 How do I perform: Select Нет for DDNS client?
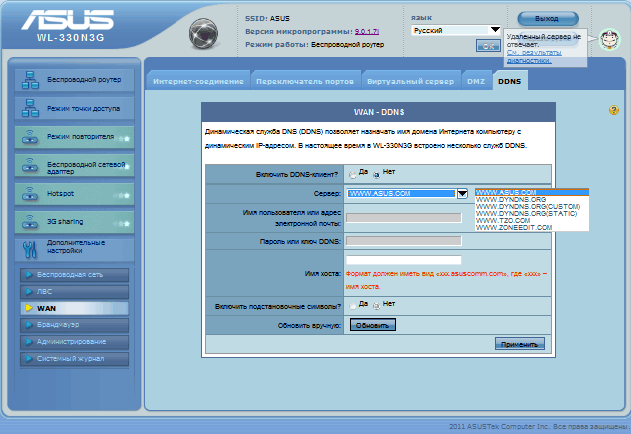point(377,175)
